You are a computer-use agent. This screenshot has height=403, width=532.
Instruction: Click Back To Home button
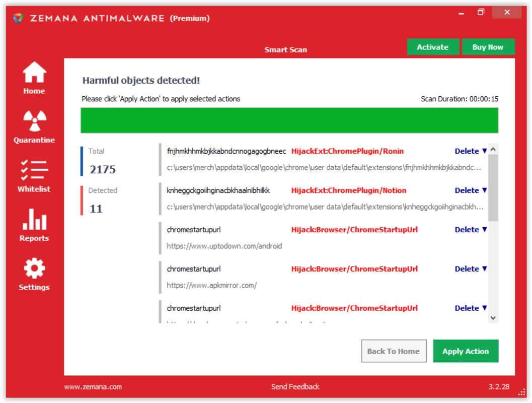point(394,351)
